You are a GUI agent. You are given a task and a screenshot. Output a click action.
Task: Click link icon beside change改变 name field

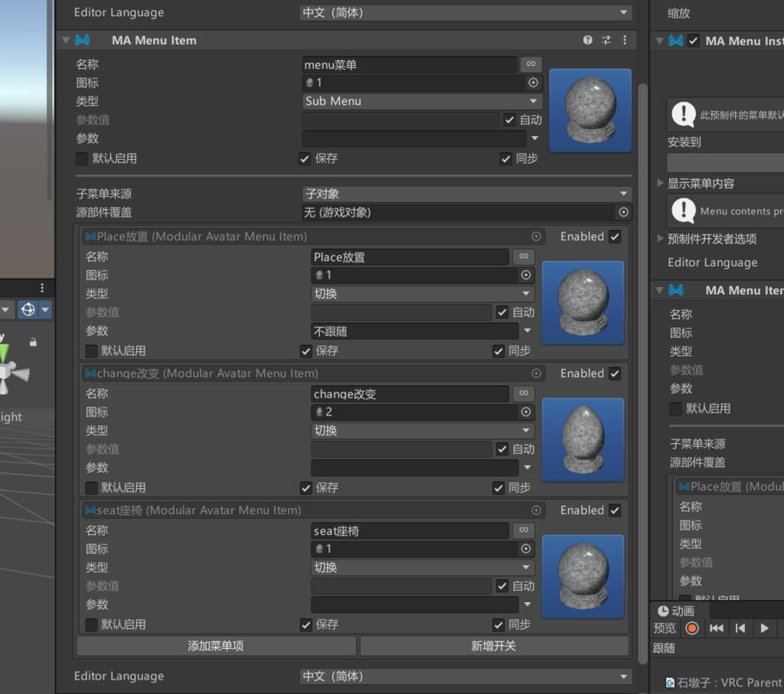tap(524, 393)
